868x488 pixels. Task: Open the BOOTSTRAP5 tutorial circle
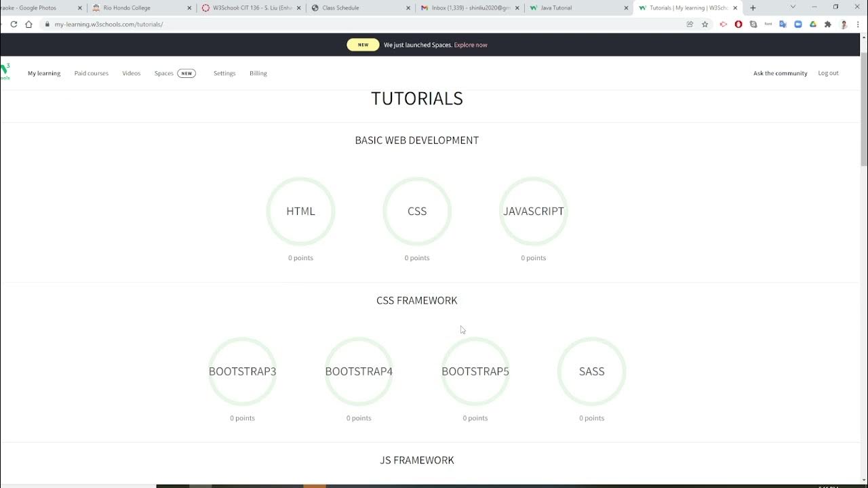click(x=475, y=371)
